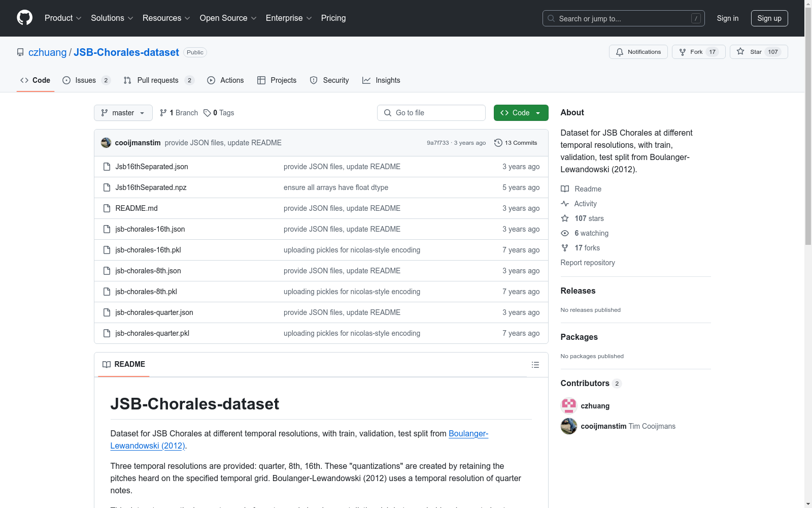
Task: Click cooijmanstim's avatar in the latest commit bar
Action: pos(106,143)
